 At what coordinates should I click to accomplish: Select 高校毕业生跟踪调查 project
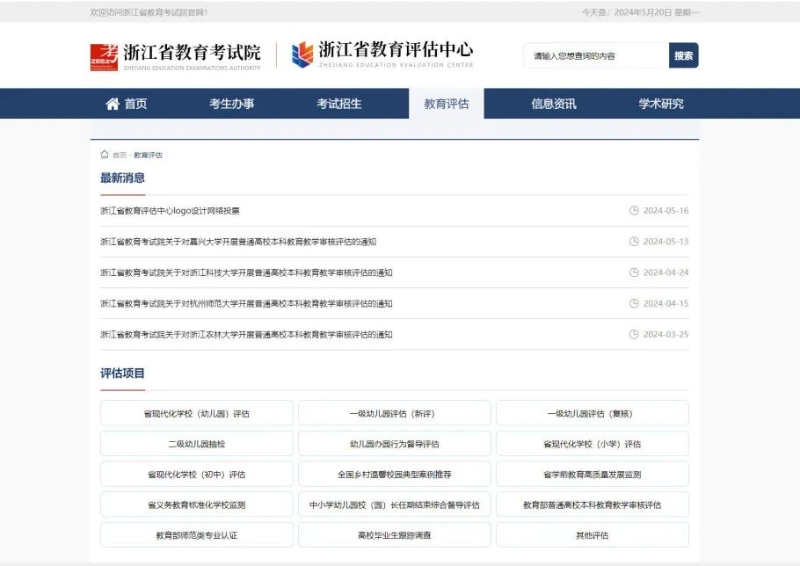[394, 535]
